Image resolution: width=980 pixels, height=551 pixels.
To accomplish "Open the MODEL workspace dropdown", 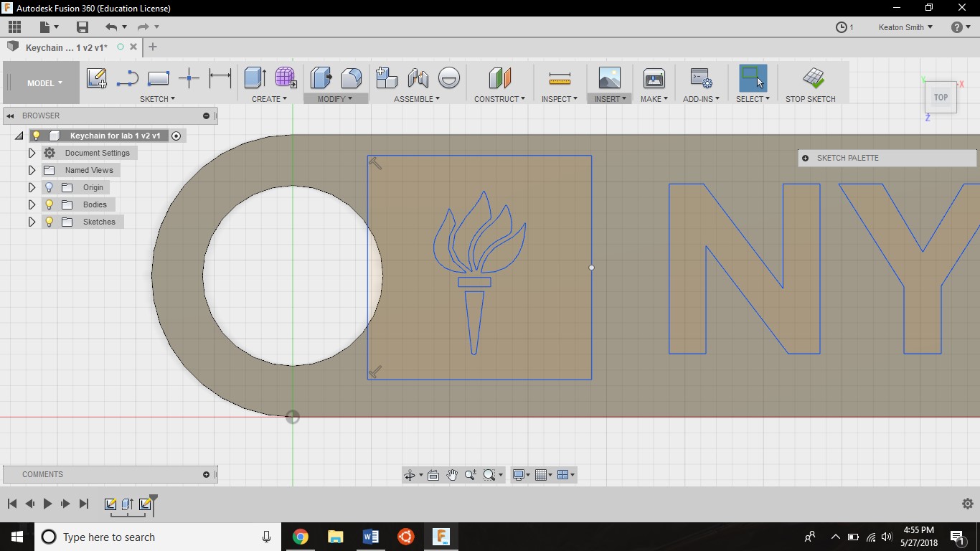I will click(x=44, y=83).
